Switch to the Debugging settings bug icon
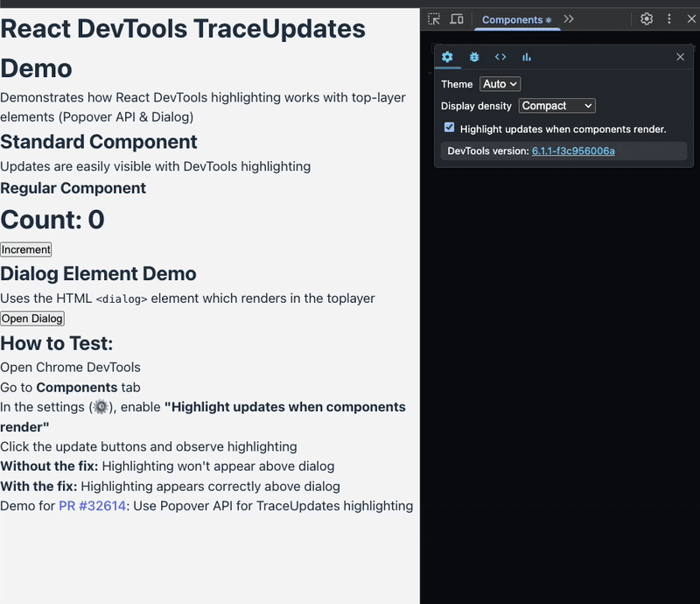700x604 pixels. pos(474,57)
